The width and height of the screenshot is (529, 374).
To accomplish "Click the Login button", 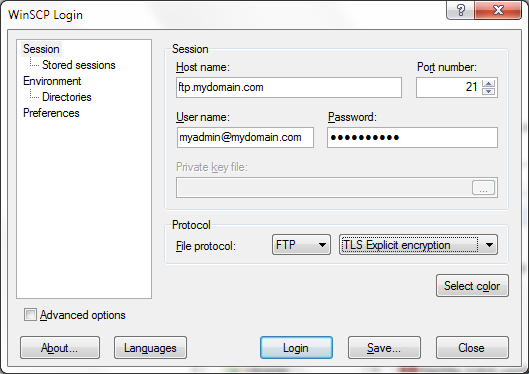I will click(296, 347).
